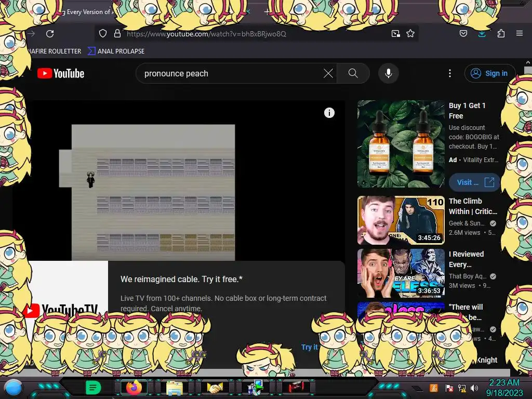Open the Firefox hamburger menu
The width and height of the screenshot is (532, 399).
pyautogui.click(x=520, y=33)
